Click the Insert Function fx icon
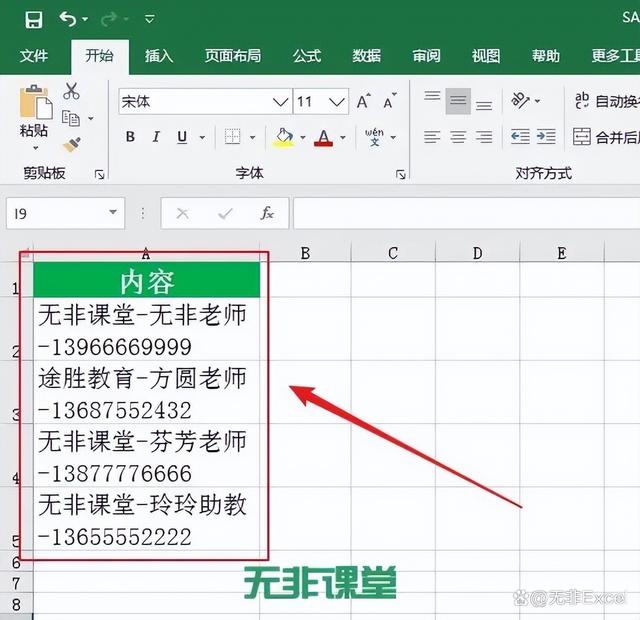Viewport: 640px width, 620px height. point(267,213)
